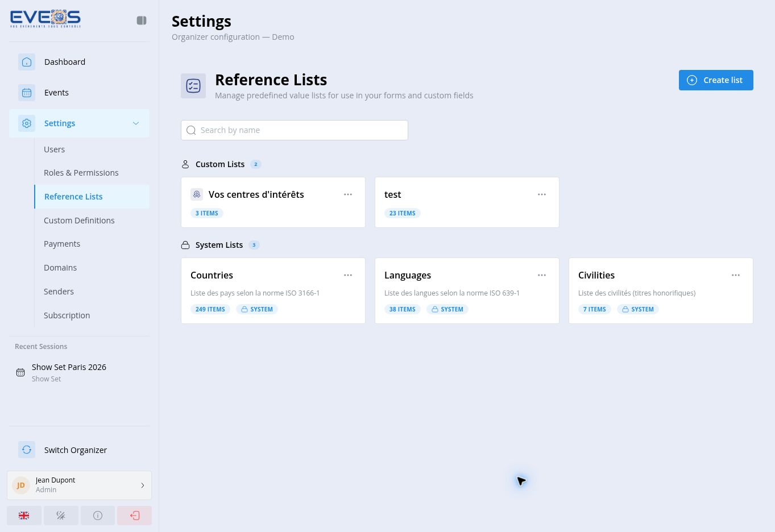
Task: Open the Show Set Paris 2026 recent session
Action: pyautogui.click(x=79, y=372)
